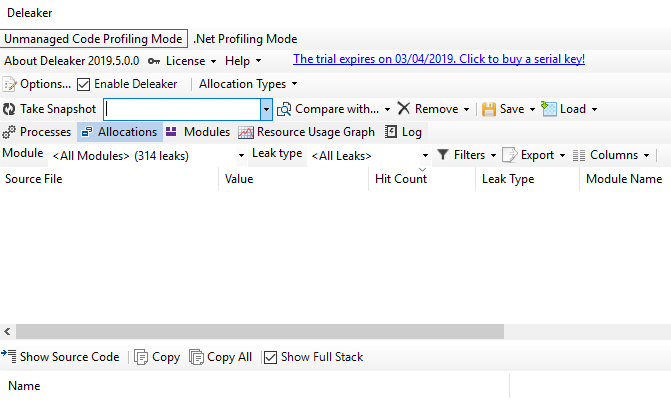Click the Show Source Code icon

(9, 356)
